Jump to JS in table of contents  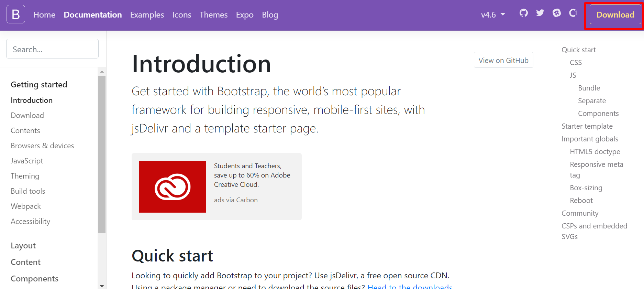click(x=573, y=75)
